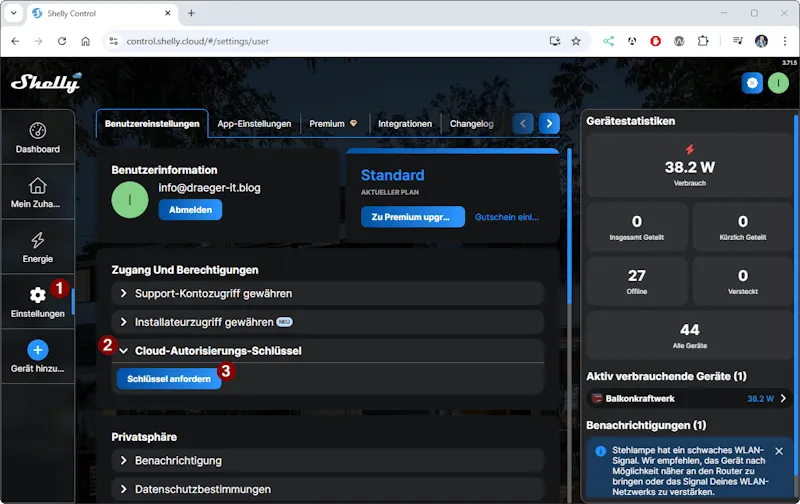Click the Gerät hinzufügen plus icon
Screen dimensions: 800x504
pos(37,350)
